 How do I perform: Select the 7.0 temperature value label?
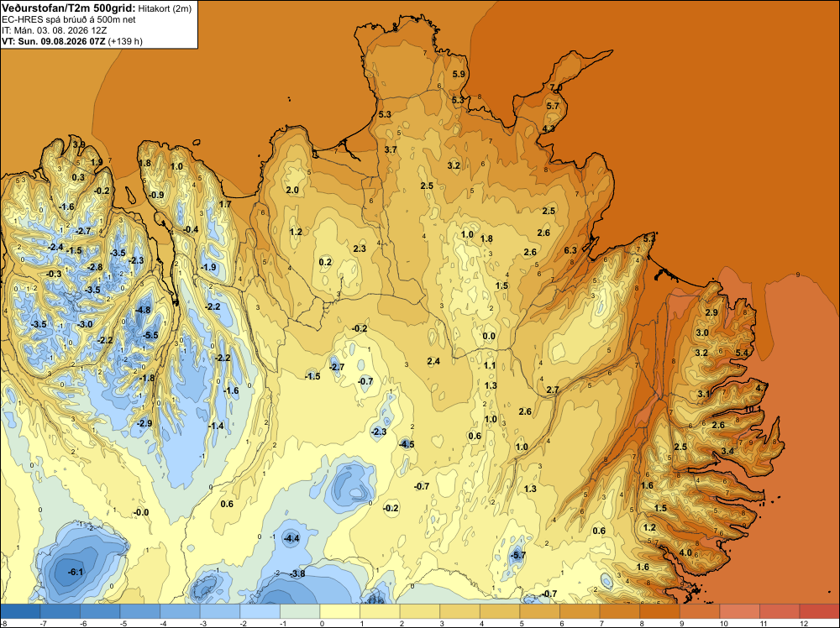[556, 87]
